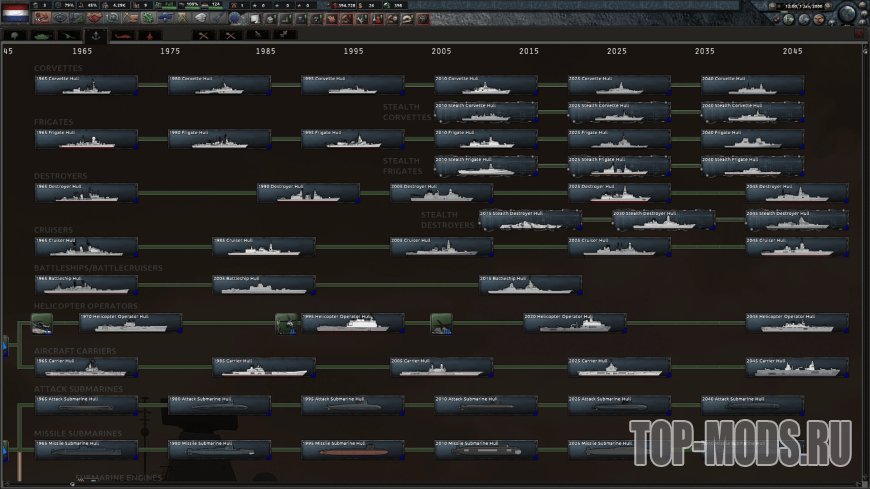Click the 2045 Carrier Hull technology

click(x=797, y=367)
